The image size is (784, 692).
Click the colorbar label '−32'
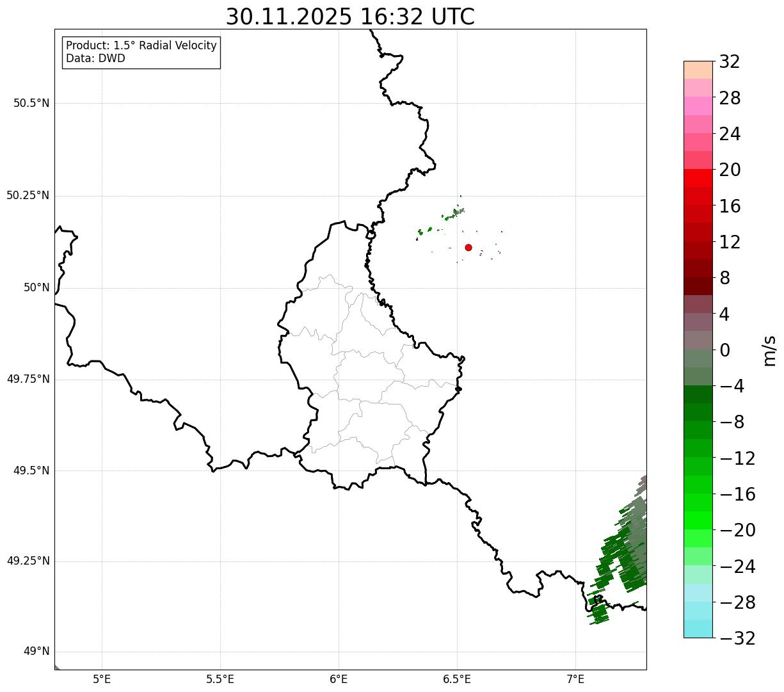click(737, 638)
